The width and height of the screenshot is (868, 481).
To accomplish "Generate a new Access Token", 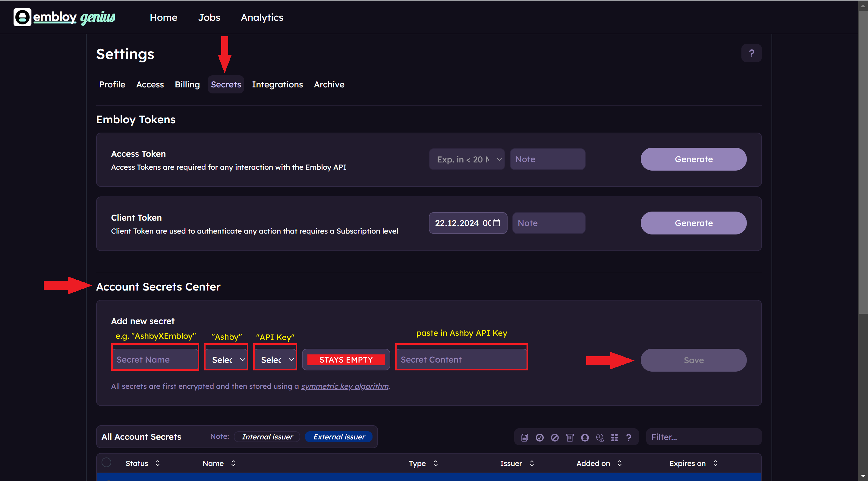I will [x=693, y=159].
